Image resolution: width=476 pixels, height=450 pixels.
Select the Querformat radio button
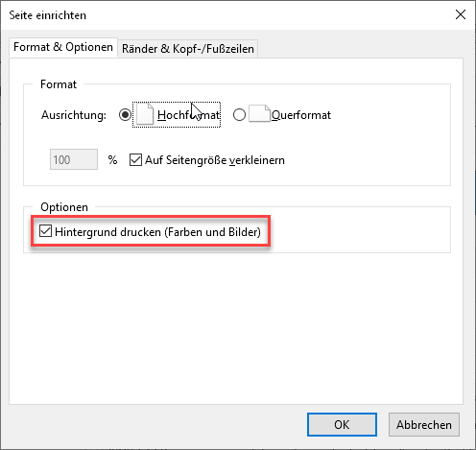tap(239, 114)
